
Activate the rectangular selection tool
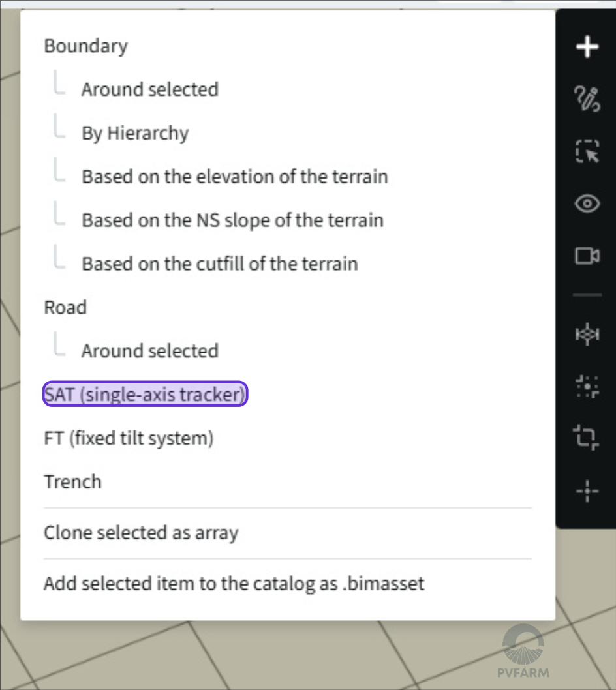coord(587,151)
